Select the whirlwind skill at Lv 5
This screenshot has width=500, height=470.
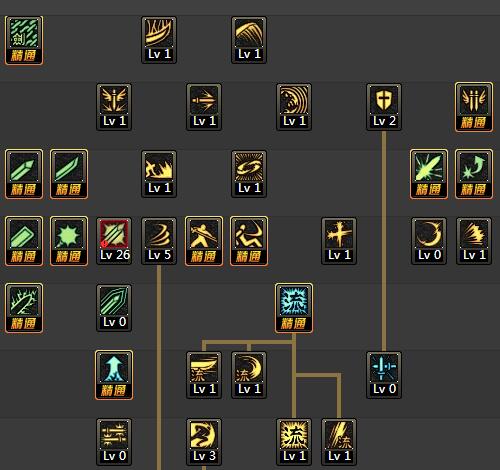[159, 241]
